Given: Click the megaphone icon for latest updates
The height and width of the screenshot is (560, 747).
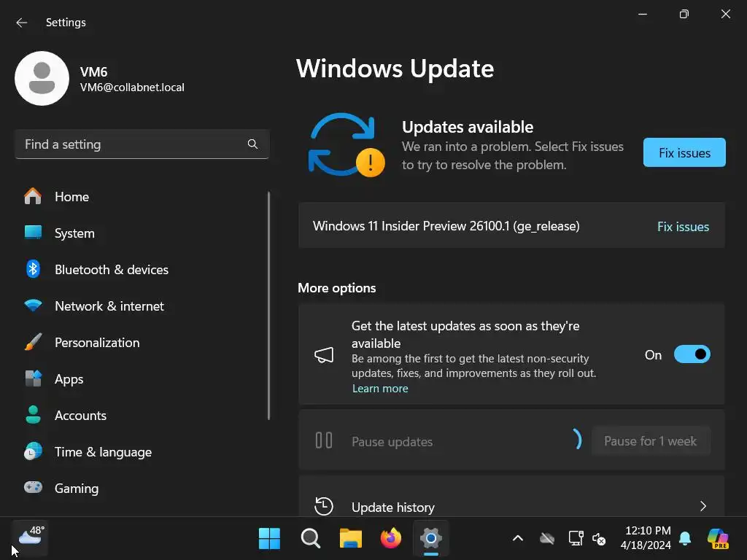Looking at the screenshot, I should 324,355.
